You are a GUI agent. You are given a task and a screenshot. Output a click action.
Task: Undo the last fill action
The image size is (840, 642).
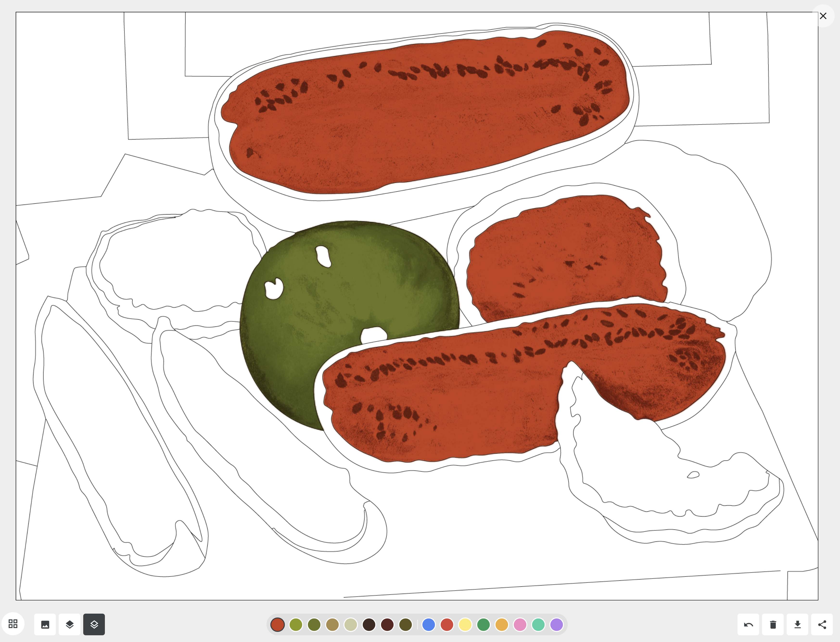tap(748, 624)
